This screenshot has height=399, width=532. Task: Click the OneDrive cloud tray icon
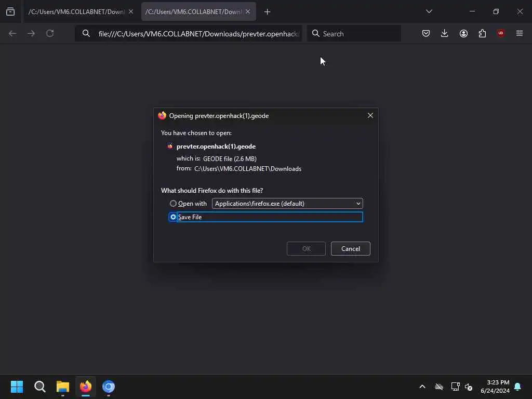(439, 387)
